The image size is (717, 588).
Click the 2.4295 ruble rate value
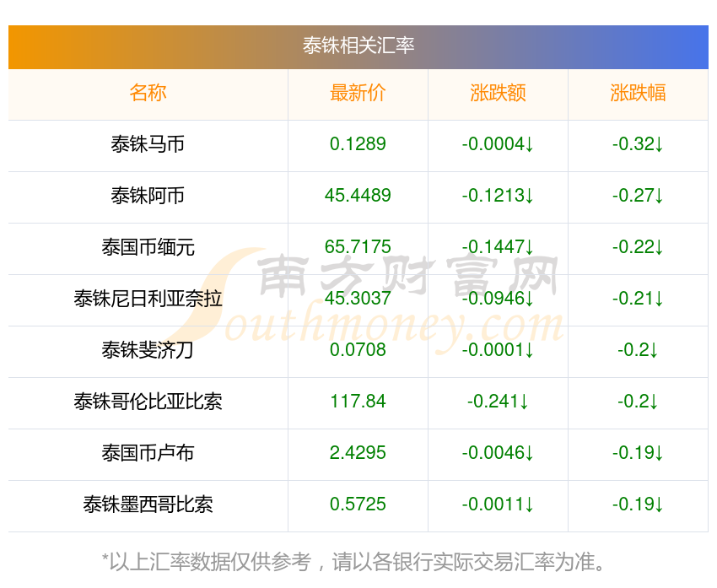[x=358, y=453]
